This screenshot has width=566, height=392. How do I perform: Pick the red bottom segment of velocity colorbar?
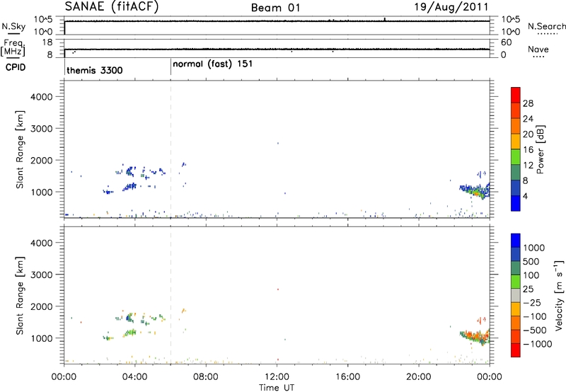coord(516,350)
